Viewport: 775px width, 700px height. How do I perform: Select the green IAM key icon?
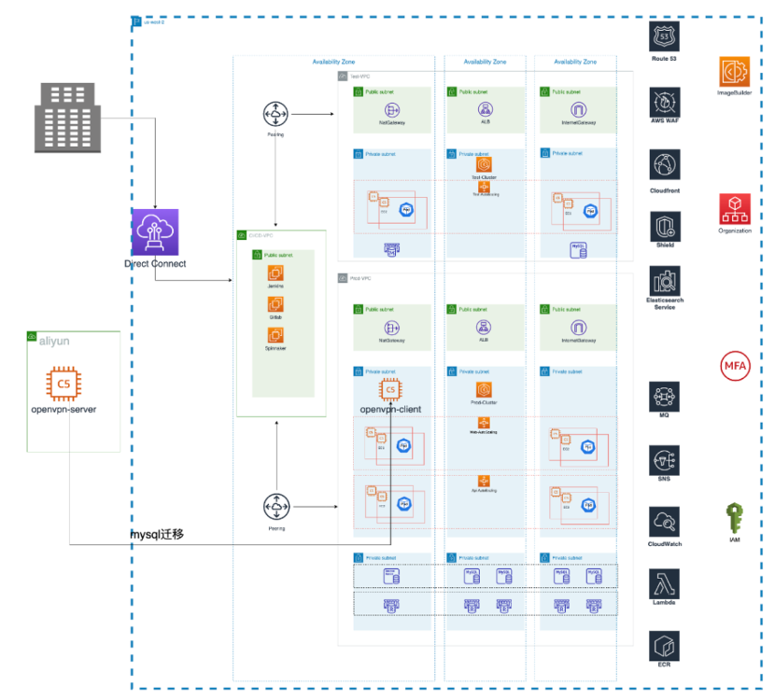(x=735, y=518)
